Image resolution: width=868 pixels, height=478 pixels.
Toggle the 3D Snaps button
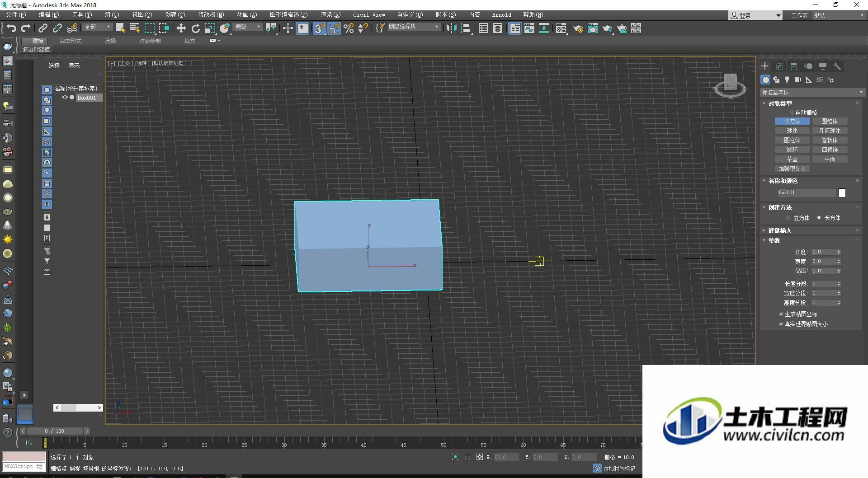pyautogui.click(x=320, y=28)
